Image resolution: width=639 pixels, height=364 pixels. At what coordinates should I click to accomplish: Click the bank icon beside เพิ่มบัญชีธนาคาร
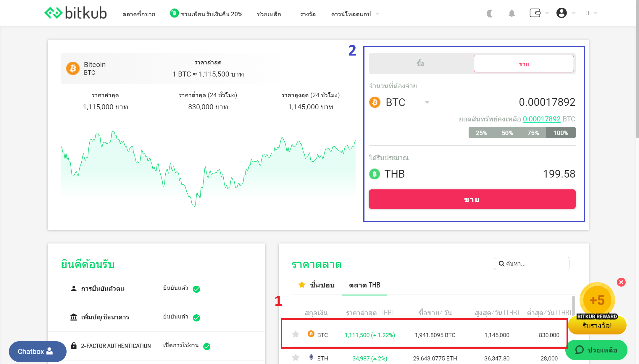point(74,317)
